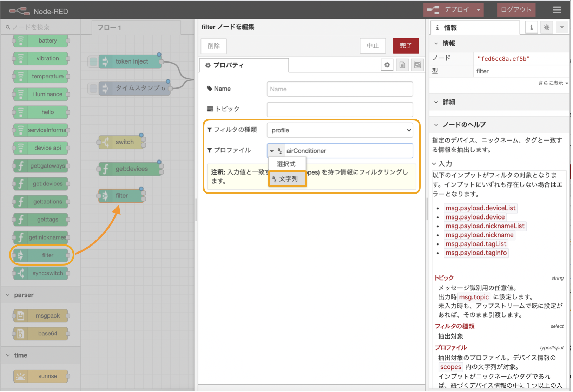Screen dimensions: 573x392
Task: Select the sync:switch palette node
Action: click(41, 274)
